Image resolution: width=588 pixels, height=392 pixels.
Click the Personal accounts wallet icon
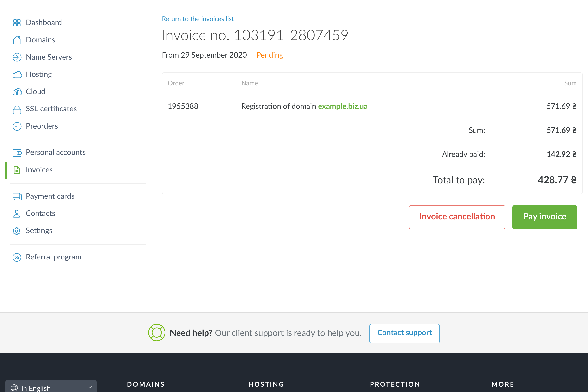(x=17, y=153)
